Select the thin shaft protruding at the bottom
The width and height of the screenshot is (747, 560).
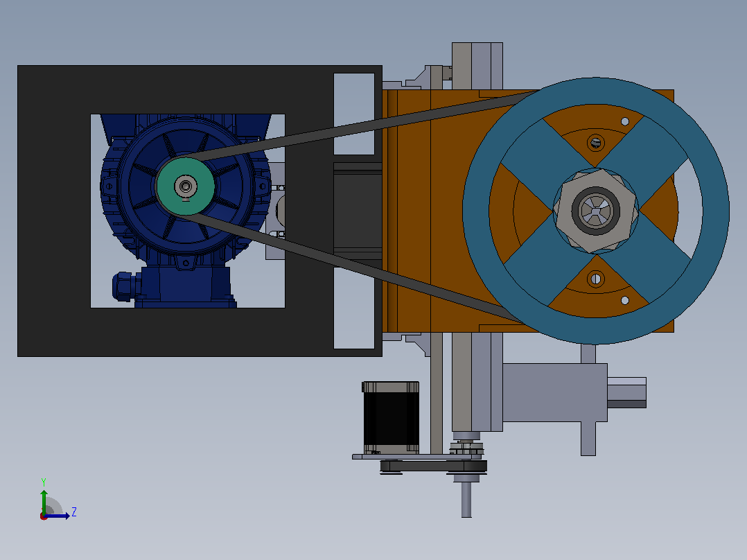466,500
